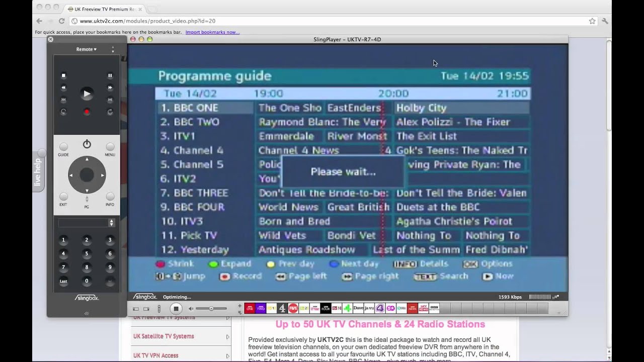Screen dimensions: 644x362
Task: Click the skip-ahead clockwise arrow button
Action: pyautogui.click(x=110, y=112)
